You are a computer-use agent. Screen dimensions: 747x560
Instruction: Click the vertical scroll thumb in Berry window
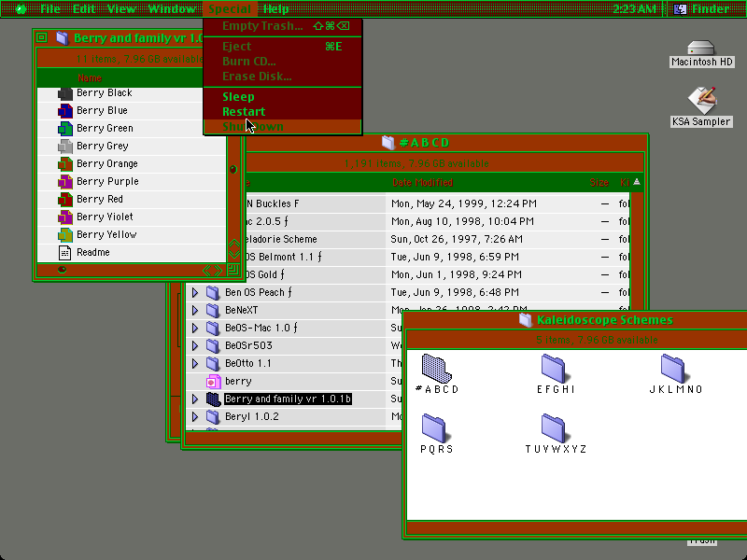(x=233, y=170)
